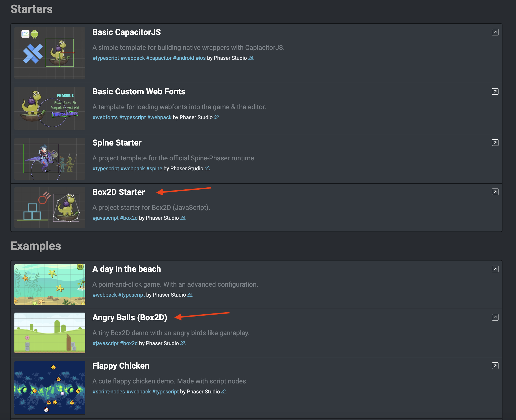Image resolution: width=516 pixels, height=420 pixels.
Task: Click #box2d tag in Box2D Starter row
Action: click(129, 218)
